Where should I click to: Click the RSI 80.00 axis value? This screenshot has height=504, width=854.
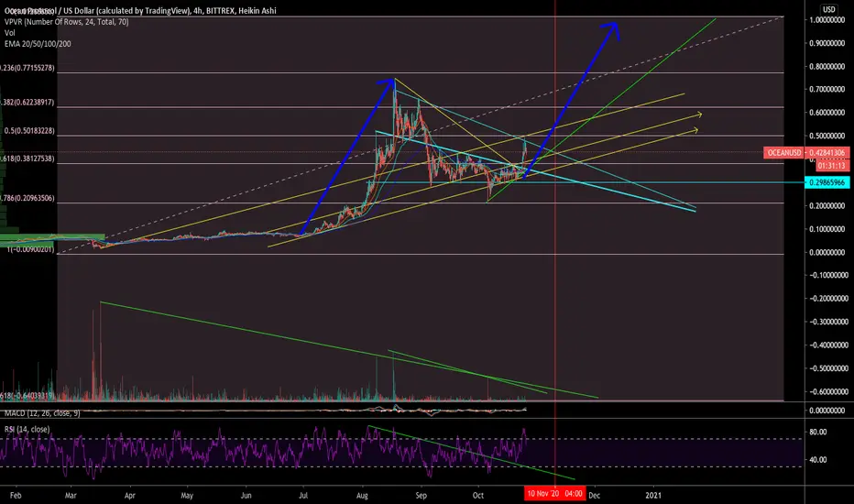(818, 433)
